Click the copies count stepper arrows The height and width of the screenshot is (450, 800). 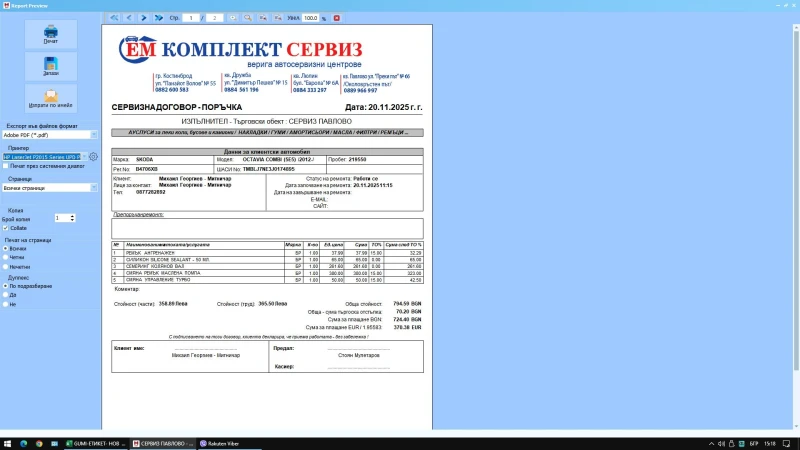pos(72,217)
